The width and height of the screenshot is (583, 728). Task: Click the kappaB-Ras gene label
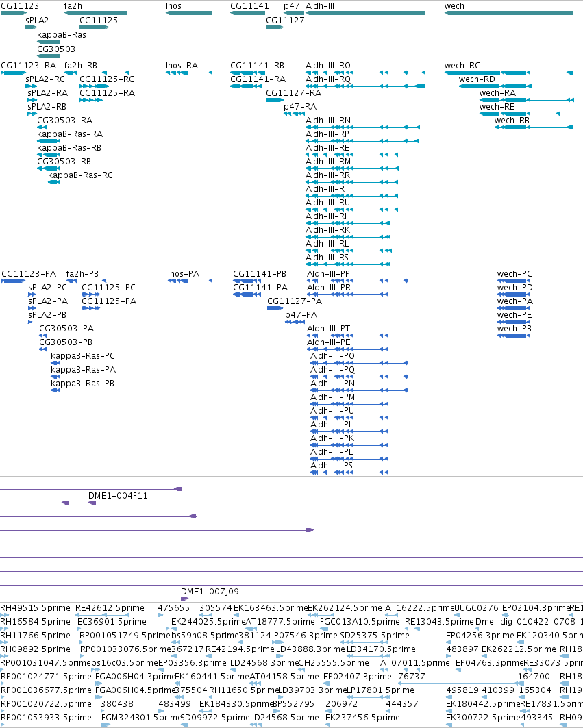click(x=62, y=35)
